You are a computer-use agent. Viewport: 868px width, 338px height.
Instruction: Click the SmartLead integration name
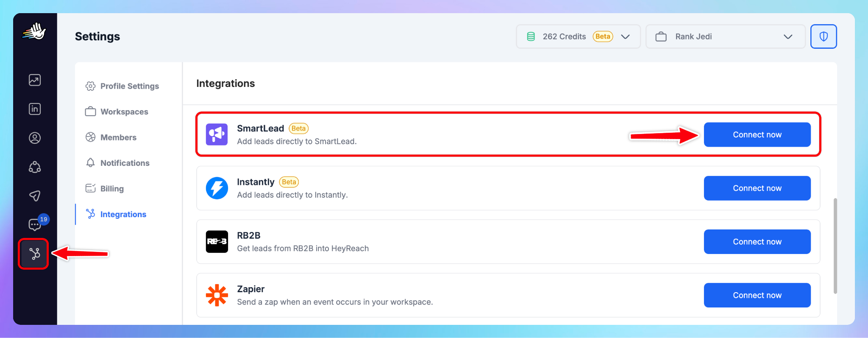[260, 128]
